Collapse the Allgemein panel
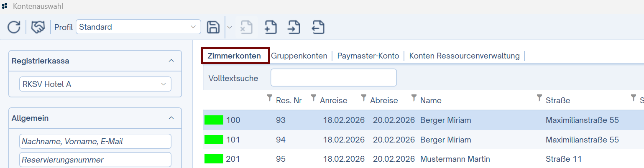The image size is (644, 168). 171,118
